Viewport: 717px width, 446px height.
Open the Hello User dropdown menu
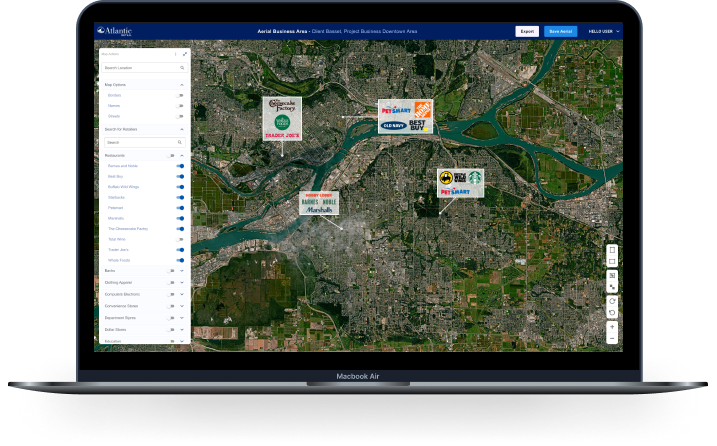click(604, 31)
